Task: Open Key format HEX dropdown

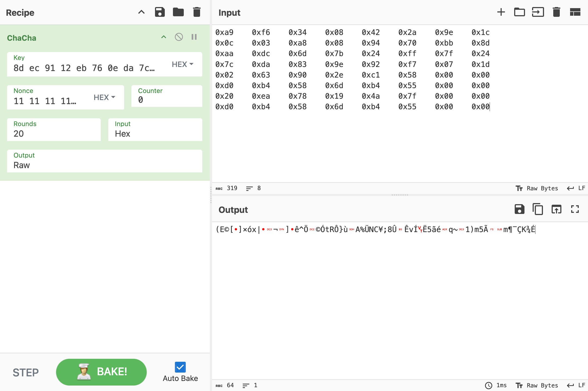Action: pos(182,64)
